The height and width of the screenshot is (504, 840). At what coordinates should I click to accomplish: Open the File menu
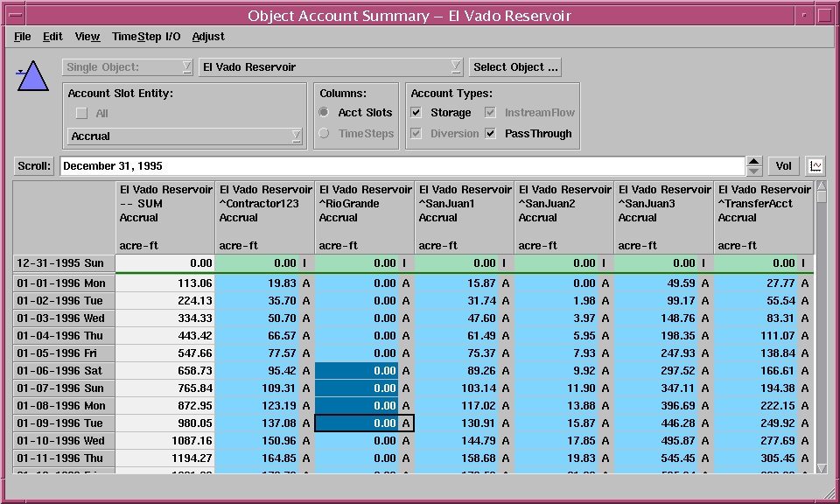(22, 37)
